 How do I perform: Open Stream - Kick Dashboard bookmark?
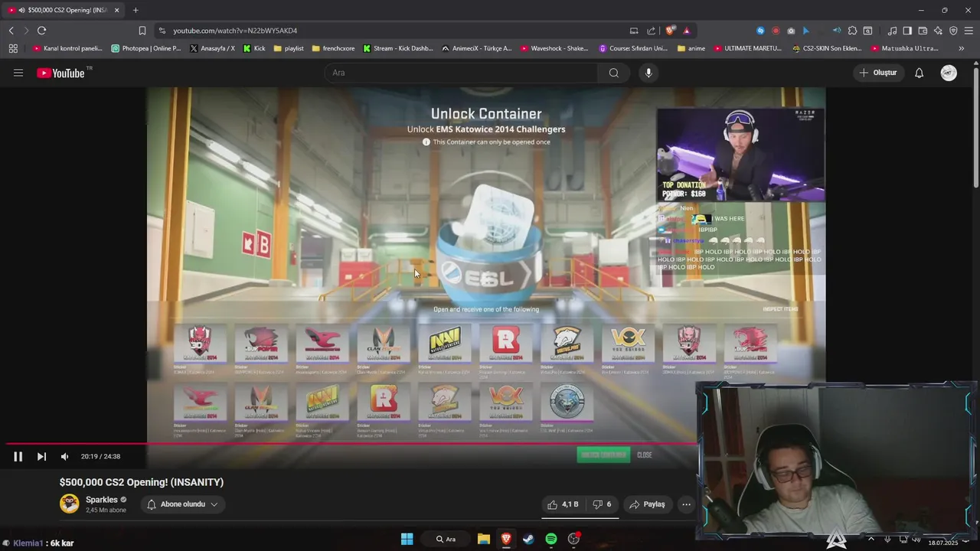coord(398,48)
